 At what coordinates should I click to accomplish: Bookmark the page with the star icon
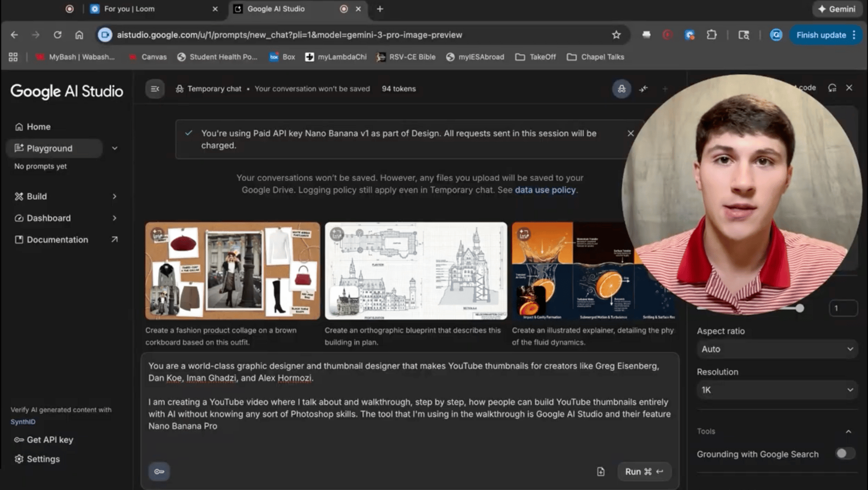pos(616,35)
